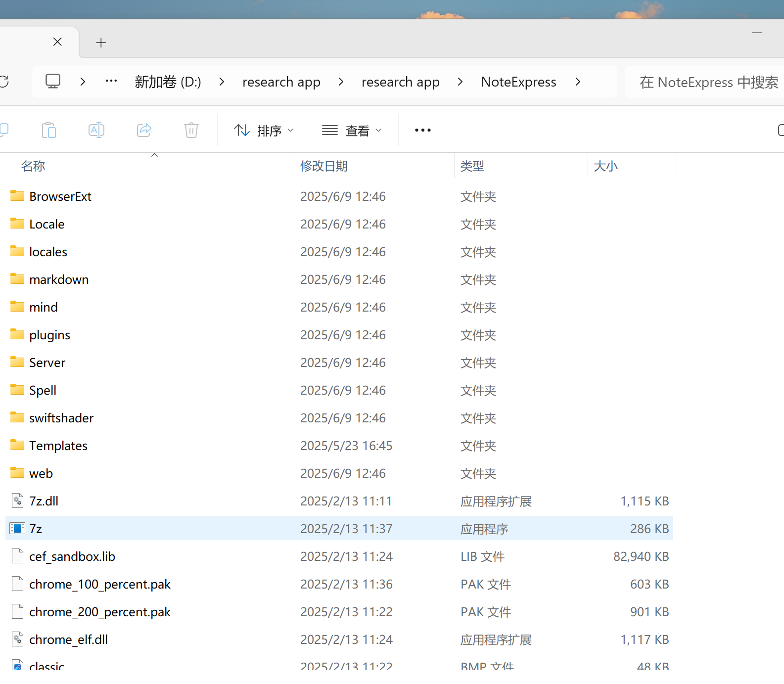Select the plugins folder icon
The height and width of the screenshot is (684, 784).
pyautogui.click(x=17, y=334)
